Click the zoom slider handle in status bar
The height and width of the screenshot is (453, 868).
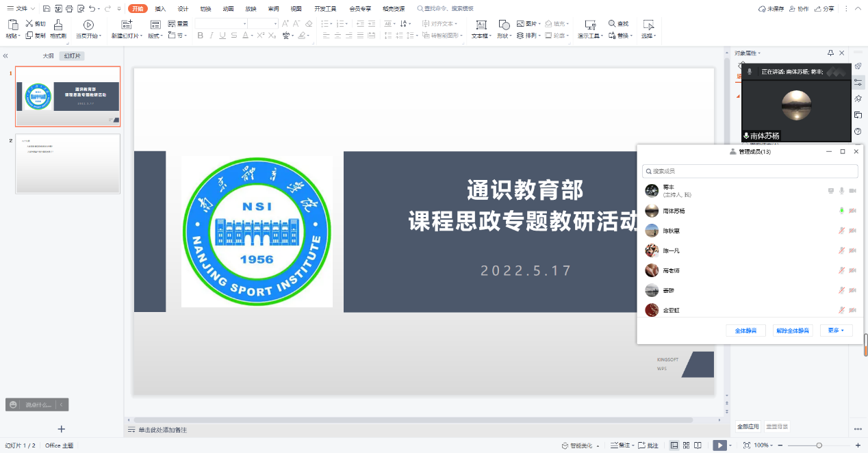[819, 445]
